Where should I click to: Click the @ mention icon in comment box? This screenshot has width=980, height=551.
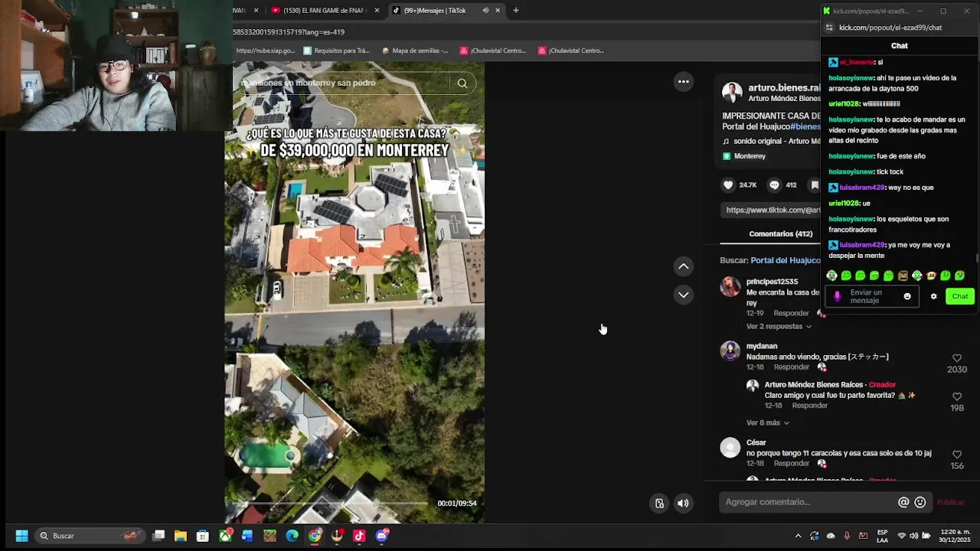[903, 502]
